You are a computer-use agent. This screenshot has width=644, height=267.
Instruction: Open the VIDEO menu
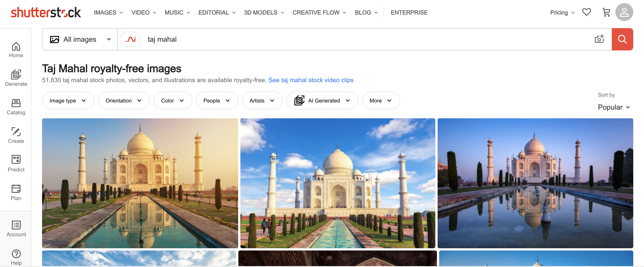coord(144,13)
